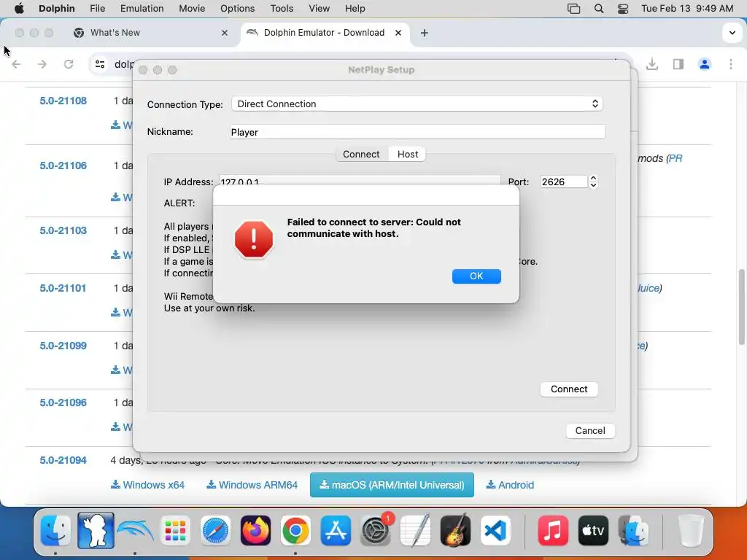Click the Port stepper arrows

click(x=593, y=182)
